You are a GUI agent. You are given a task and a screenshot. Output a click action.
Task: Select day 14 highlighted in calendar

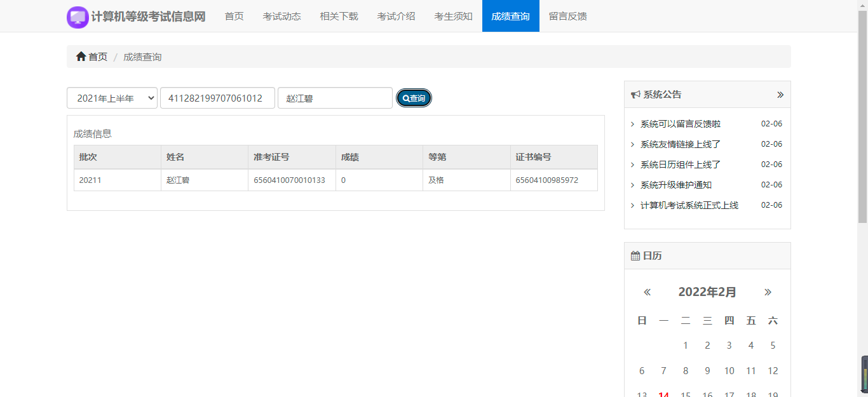pyautogui.click(x=663, y=394)
